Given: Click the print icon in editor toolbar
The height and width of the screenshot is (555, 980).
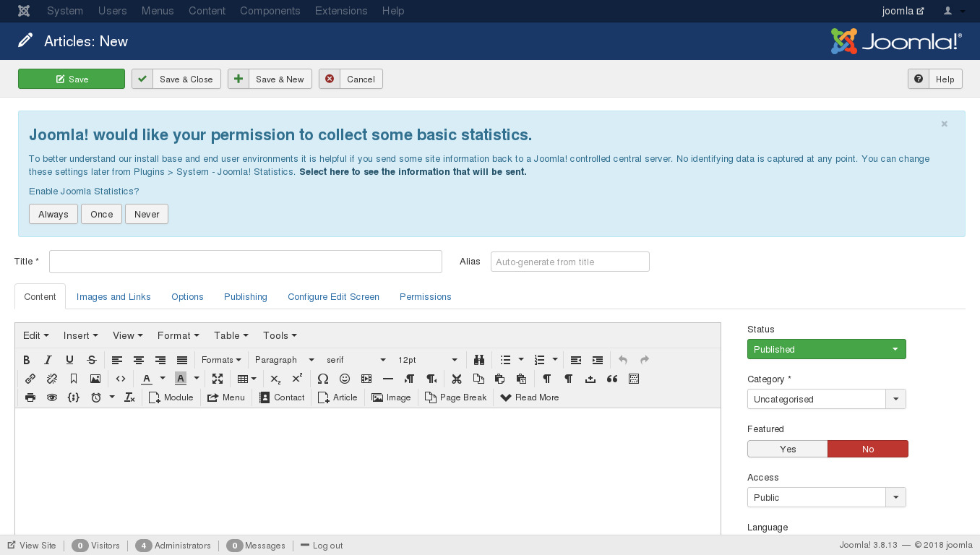Looking at the screenshot, I should (30, 397).
